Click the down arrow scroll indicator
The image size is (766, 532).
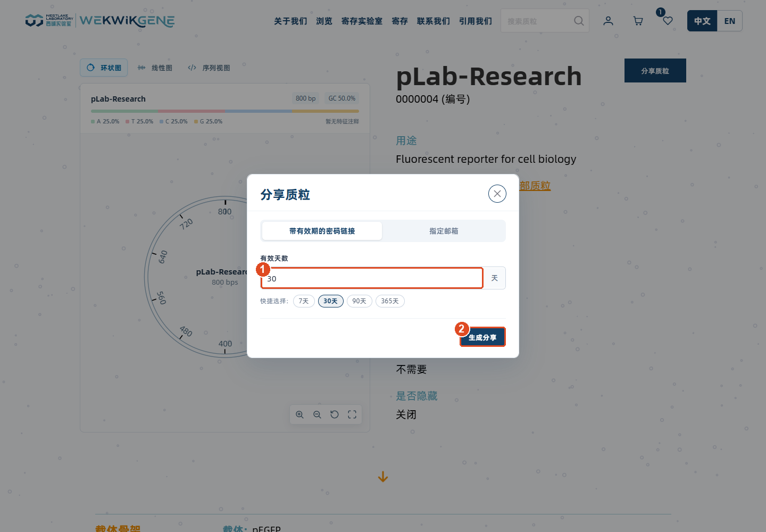(383, 477)
